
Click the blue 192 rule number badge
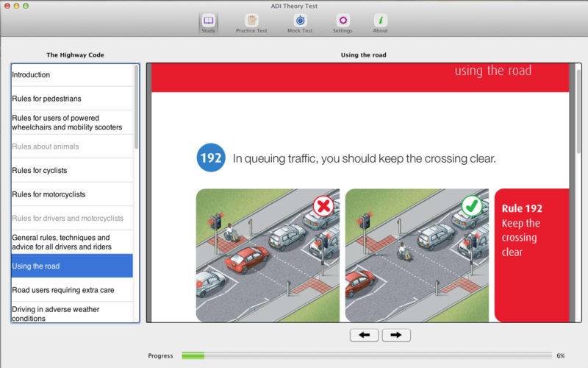pyautogui.click(x=211, y=158)
